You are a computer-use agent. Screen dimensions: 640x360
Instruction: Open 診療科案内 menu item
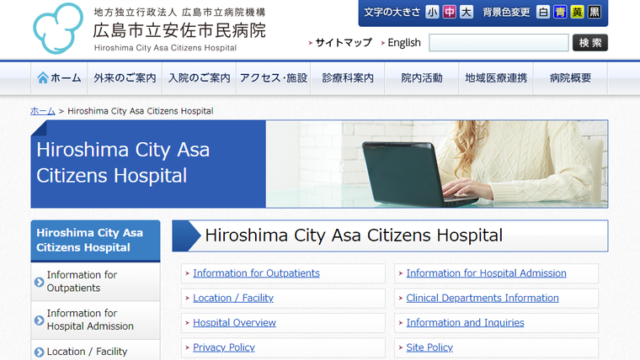[348, 78]
